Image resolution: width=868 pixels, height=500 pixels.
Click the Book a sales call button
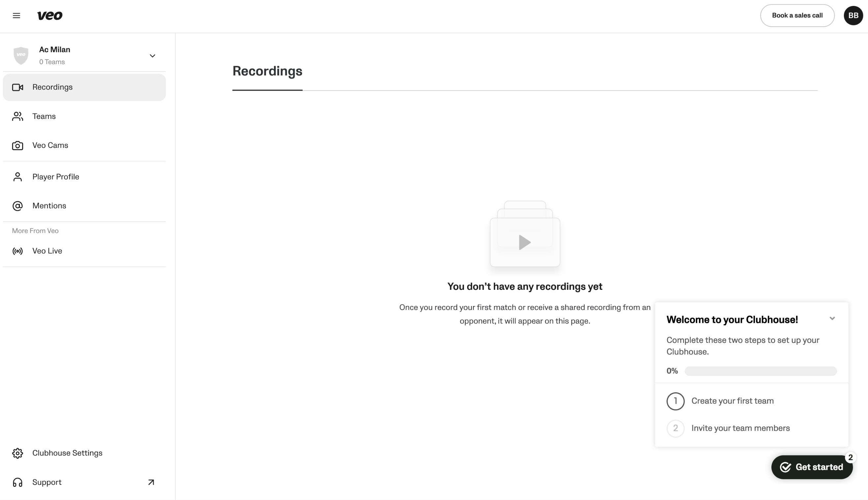(x=797, y=15)
